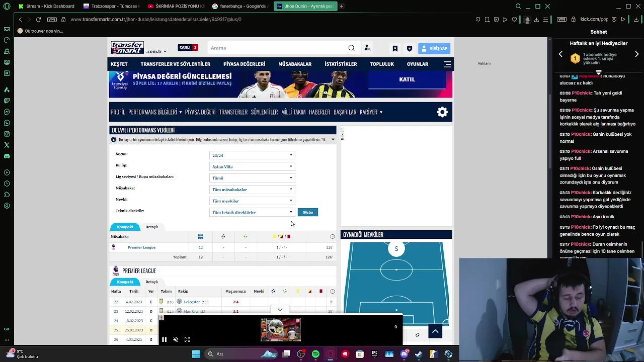Open Windows Start menu
The width and height of the screenshot is (644, 362).
196,354
